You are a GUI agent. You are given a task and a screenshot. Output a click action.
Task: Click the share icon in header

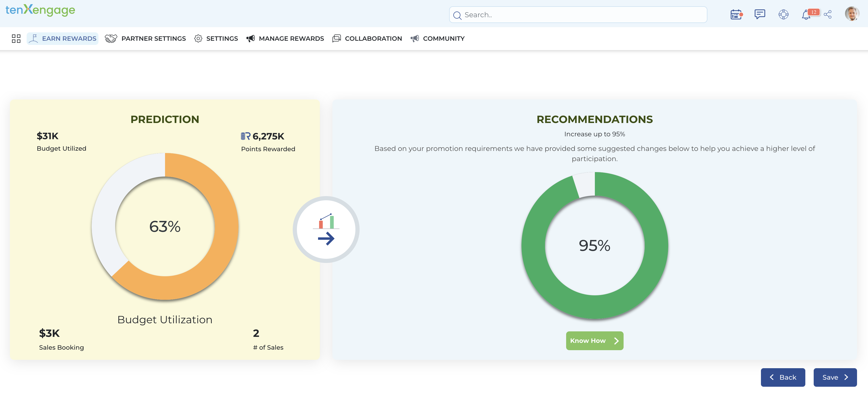[x=828, y=14]
